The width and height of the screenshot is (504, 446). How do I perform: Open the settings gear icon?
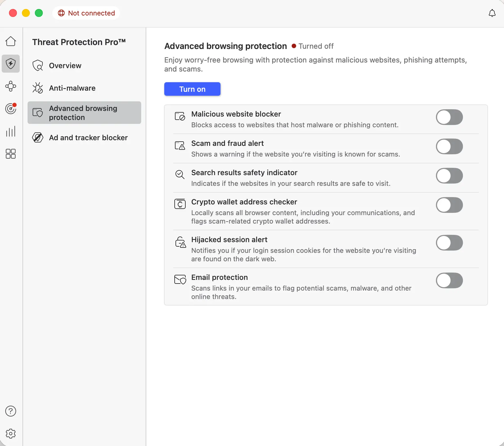[10, 434]
